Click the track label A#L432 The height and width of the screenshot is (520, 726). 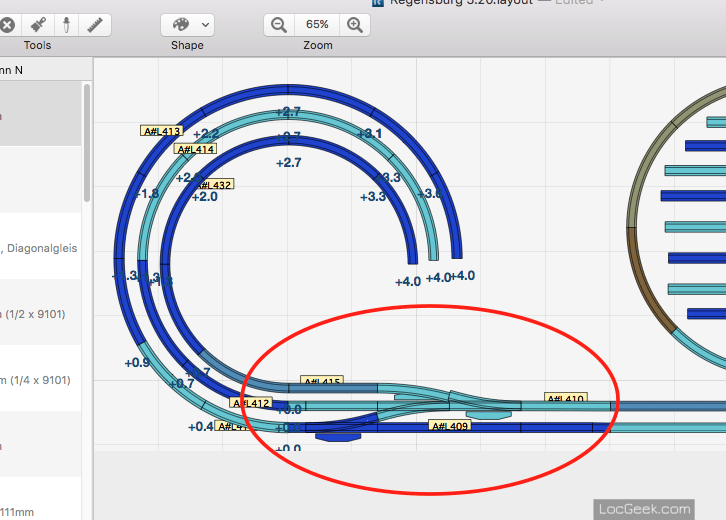tap(215, 184)
